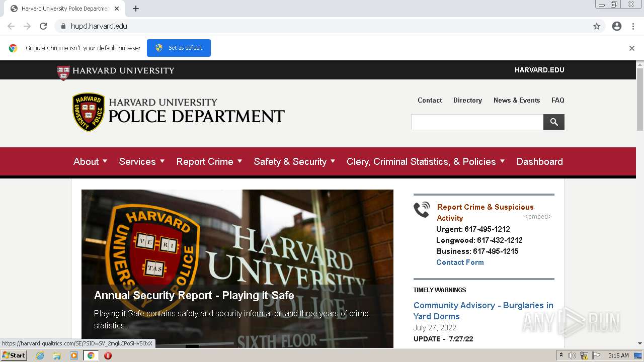
Task: Click the scrollbar down arrow
Action: coord(640,343)
